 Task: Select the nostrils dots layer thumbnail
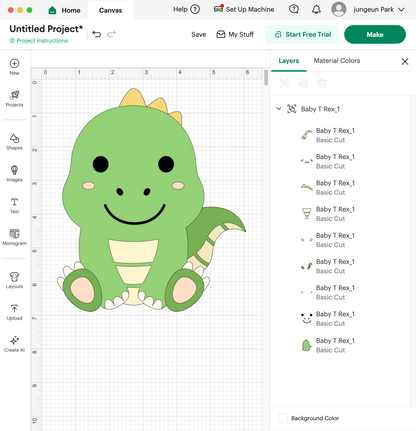tap(306, 292)
